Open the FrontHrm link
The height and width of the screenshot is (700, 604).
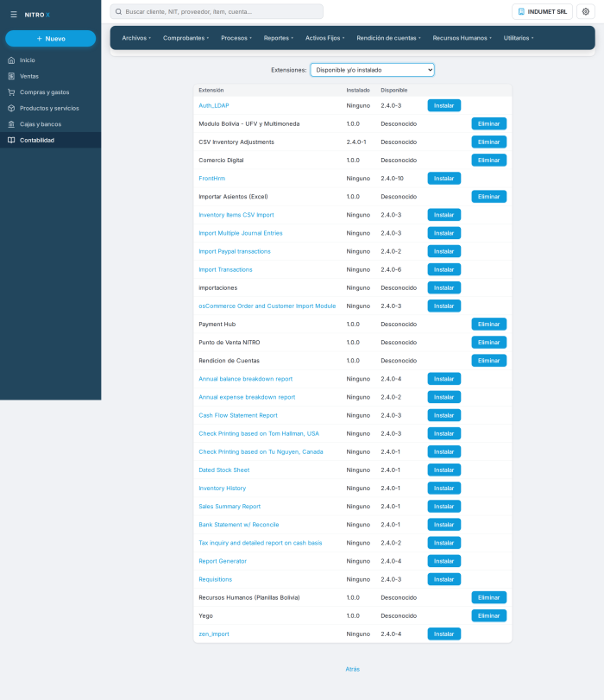point(212,179)
